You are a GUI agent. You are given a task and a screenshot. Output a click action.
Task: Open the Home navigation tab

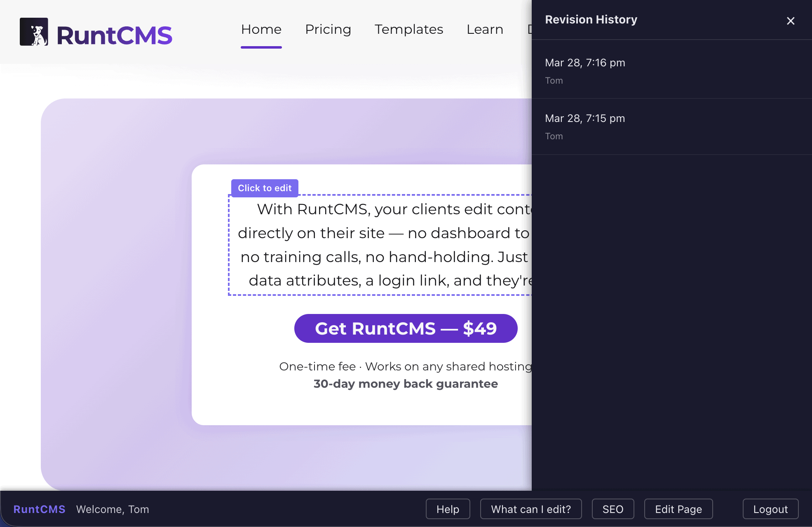tap(261, 29)
